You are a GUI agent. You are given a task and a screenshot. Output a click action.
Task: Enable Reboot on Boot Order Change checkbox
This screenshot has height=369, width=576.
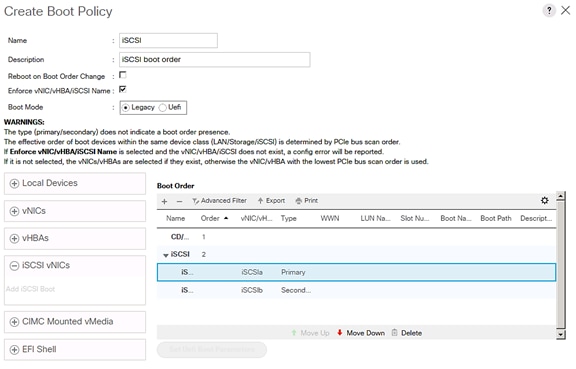(123, 75)
